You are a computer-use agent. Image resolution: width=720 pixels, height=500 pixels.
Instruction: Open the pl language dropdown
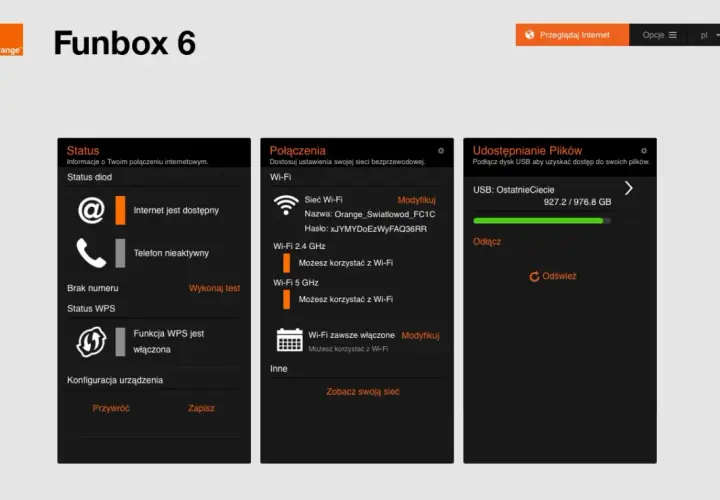point(710,35)
